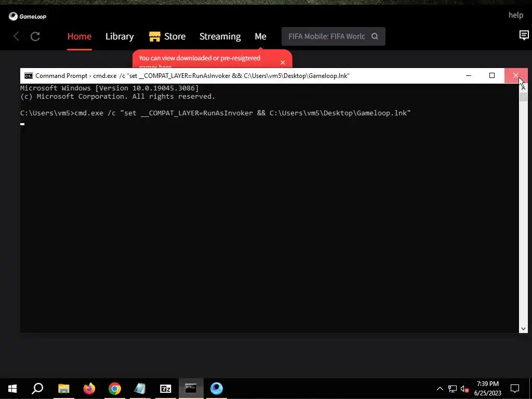Launch Google Chrome from the taskbar
Screen dimensions: 532x399
pos(115,389)
